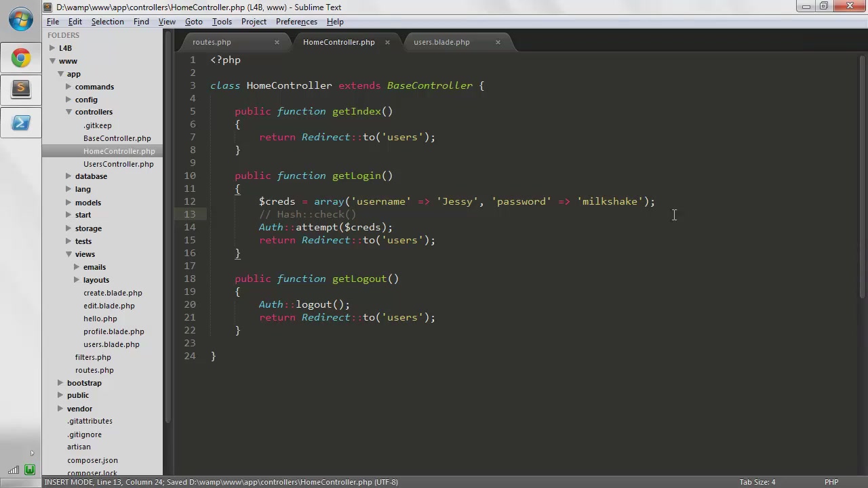This screenshot has height=488, width=868.
Task: Expand the models folder
Action: 68,202
